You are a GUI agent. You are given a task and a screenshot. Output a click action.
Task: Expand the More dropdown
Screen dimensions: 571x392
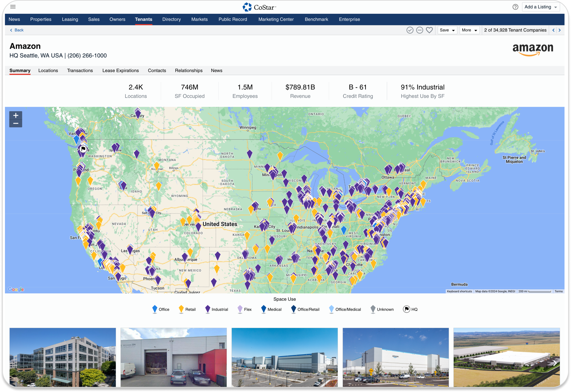click(x=469, y=30)
